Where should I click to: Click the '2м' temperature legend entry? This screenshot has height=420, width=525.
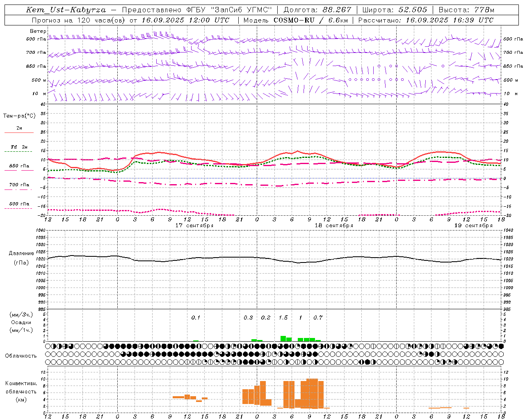click(19, 128)
